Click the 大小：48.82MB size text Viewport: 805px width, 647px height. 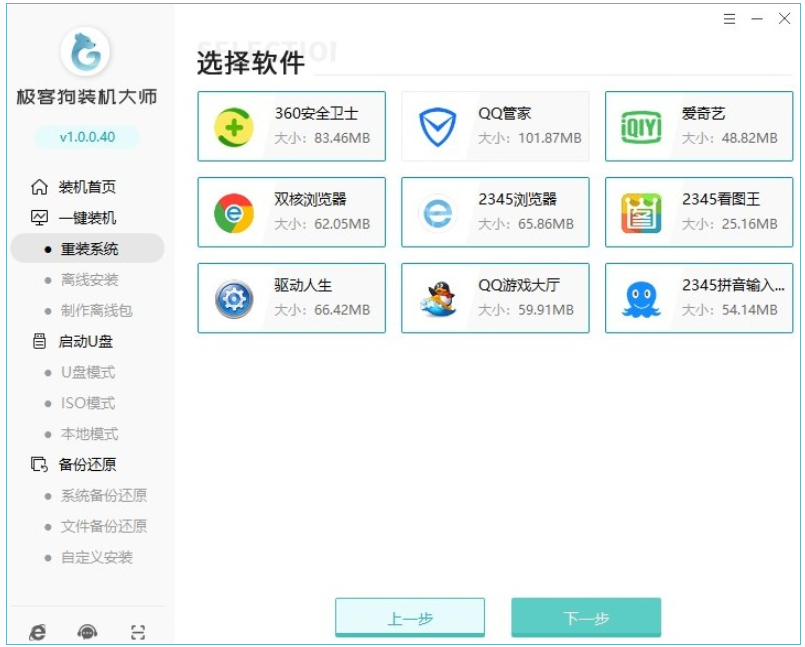click(x=730, y=138)
